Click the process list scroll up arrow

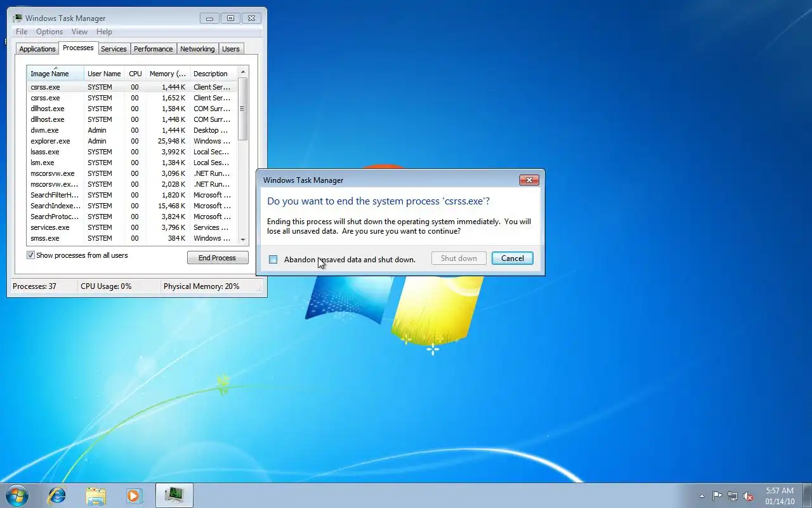click(x=243, y=72)
